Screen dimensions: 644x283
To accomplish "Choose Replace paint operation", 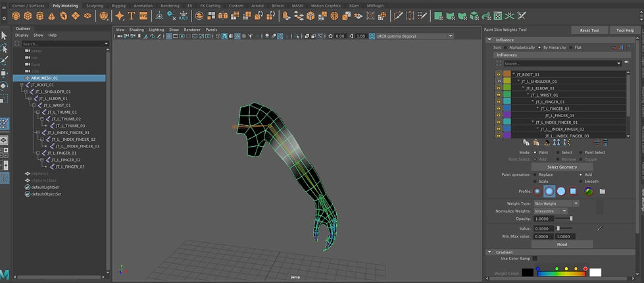I will click(535, 174).
